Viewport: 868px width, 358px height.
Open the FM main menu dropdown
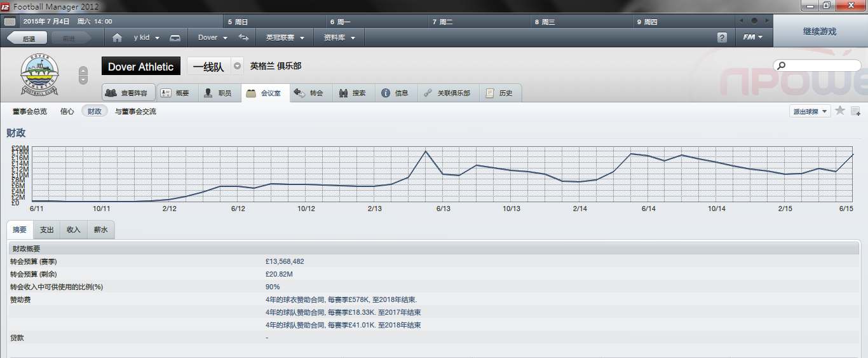pyautogui.click(x=753, y=38)
